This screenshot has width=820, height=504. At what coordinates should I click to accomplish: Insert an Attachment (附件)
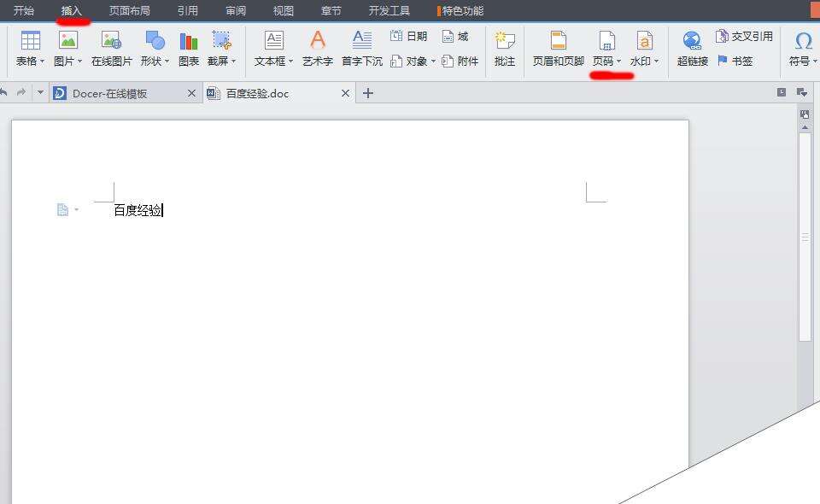460,62
